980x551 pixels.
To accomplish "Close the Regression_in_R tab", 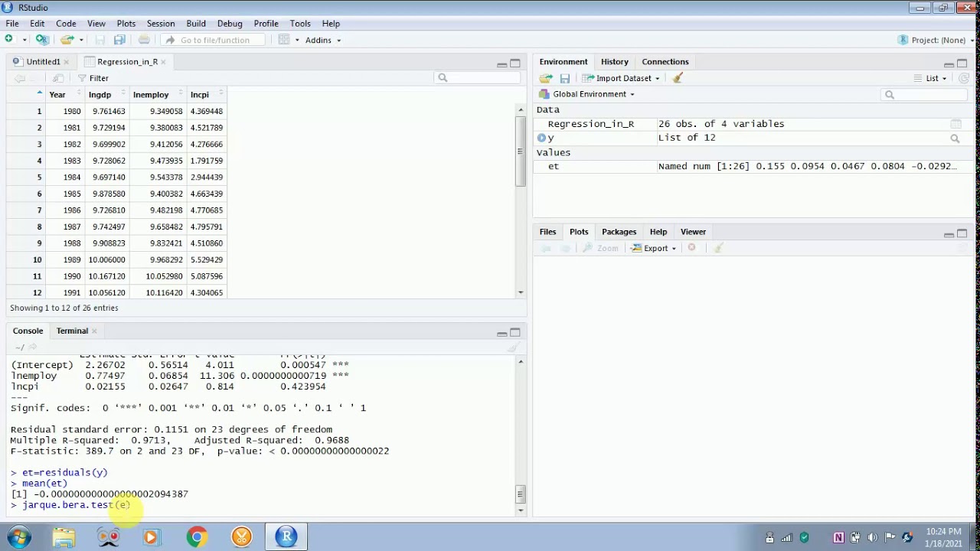I will click(163, 62).
